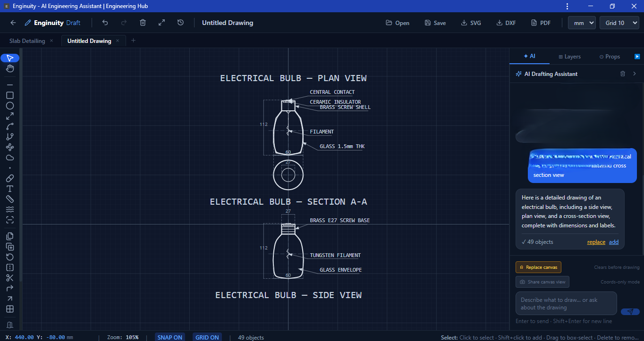The image size is (644, 341).
Task: Pick the diagonal double-arrow tool
Action: pyautogui.click(x=10, y=116)
